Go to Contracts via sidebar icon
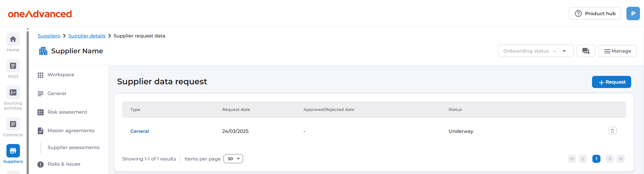The height and width of the screenshot is (174, 644). pos(13,124)
